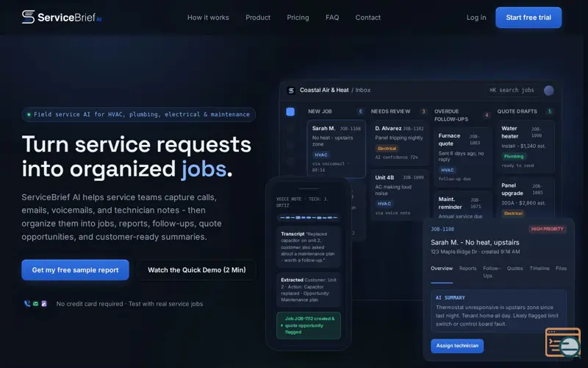This screenshot has height=368, width=588.
Task: Click the Coastal Air & Heat logo icon
Action: (291, 91)
